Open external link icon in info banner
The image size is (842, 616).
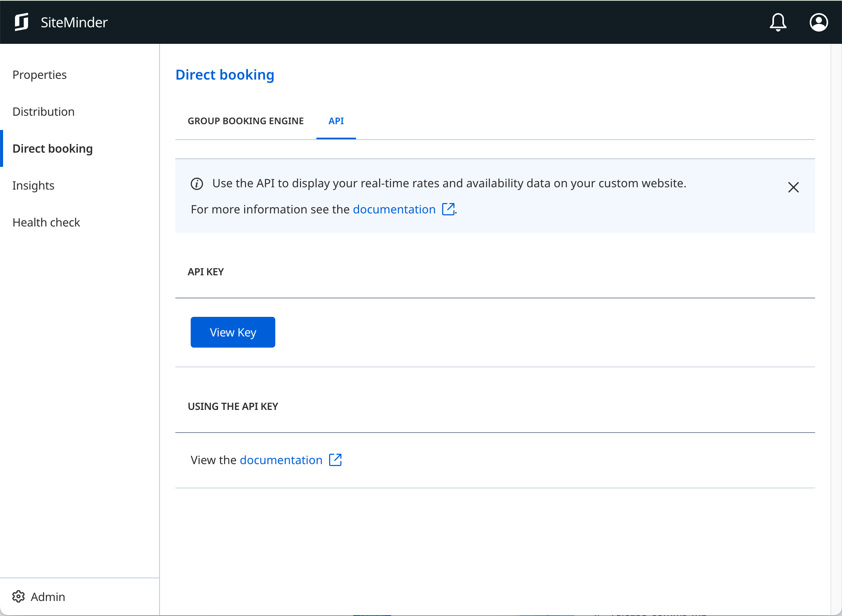(x=448, y=209)
